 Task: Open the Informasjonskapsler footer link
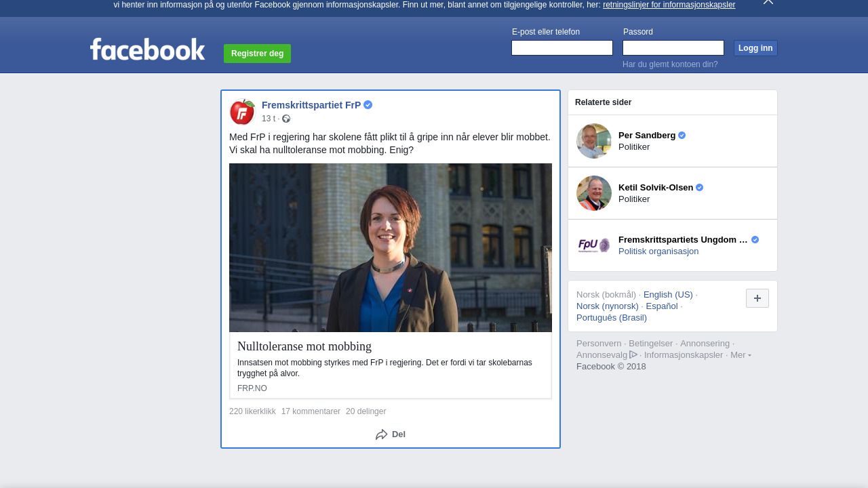[684, 355]
